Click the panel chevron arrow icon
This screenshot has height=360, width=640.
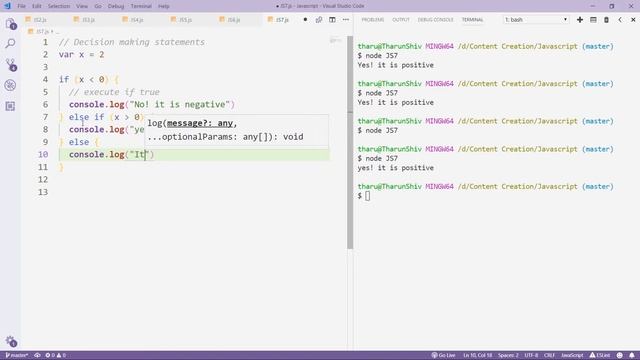click(x=620, y=20)
